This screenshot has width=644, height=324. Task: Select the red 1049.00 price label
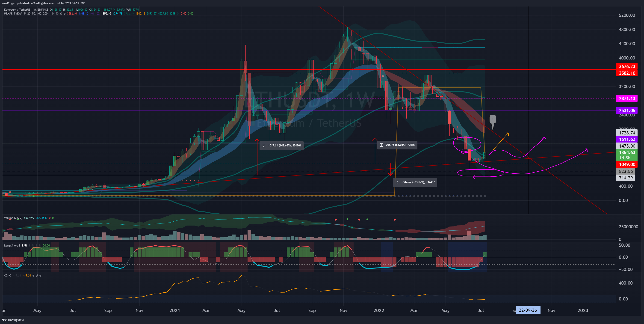[x=626, y=165]
